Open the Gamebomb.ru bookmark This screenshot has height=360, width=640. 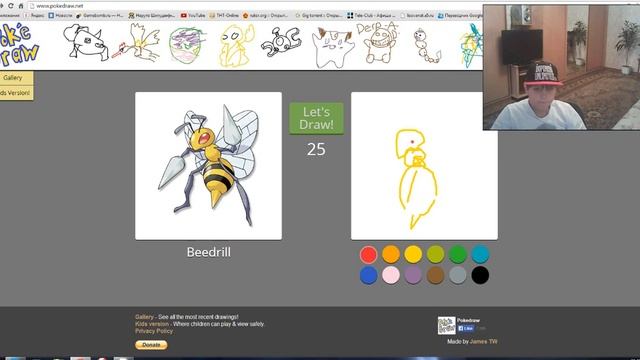[x=100, y=16]
